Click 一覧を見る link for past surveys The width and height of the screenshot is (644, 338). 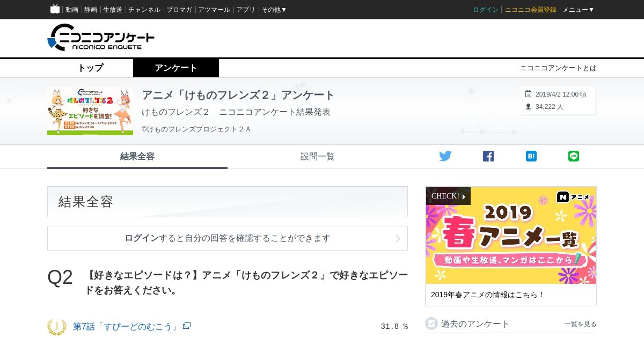click(x=581, y=324)
